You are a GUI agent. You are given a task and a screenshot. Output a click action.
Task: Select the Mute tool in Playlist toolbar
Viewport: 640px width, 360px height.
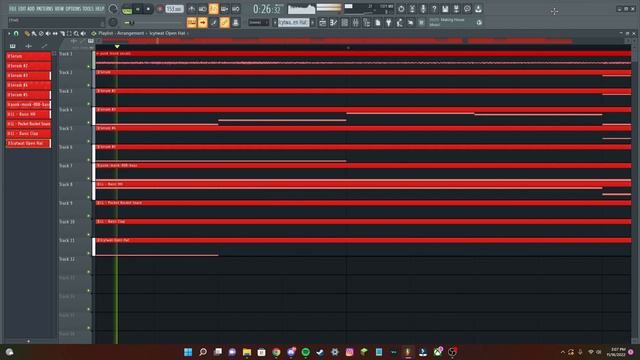pyautogui.click(x=48, y=33)
